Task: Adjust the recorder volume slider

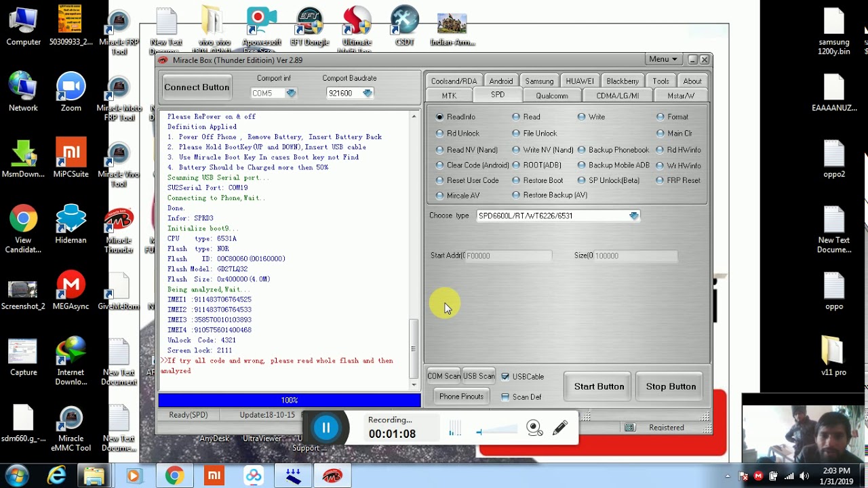Action: 496,430
